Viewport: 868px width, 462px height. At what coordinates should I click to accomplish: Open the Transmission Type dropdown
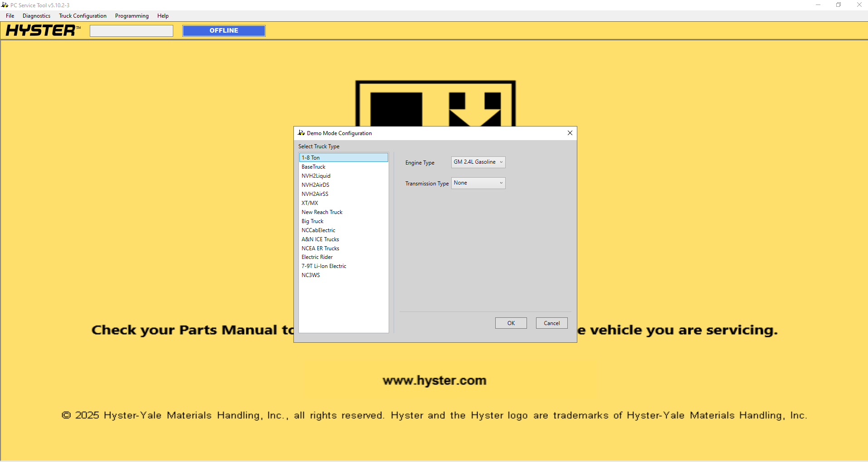pos(478,183)
